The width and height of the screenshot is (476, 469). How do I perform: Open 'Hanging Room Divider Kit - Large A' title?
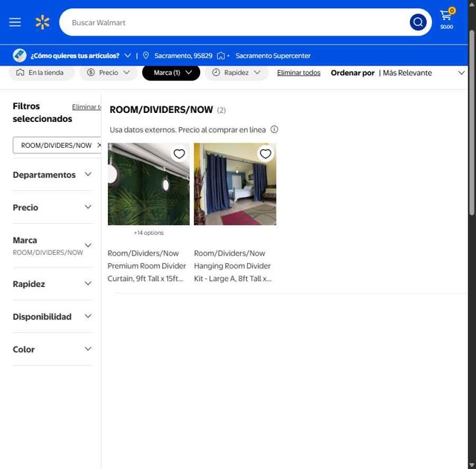[233, 266]
